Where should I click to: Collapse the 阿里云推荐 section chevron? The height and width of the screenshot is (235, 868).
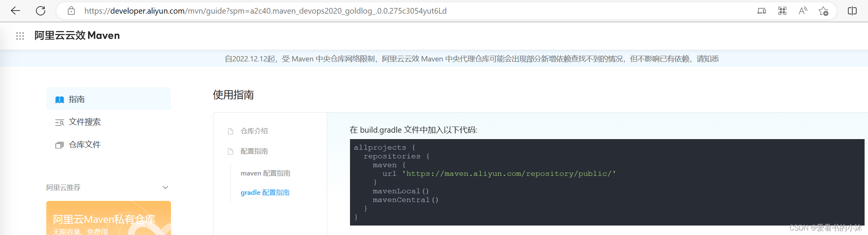click(165, 188)
